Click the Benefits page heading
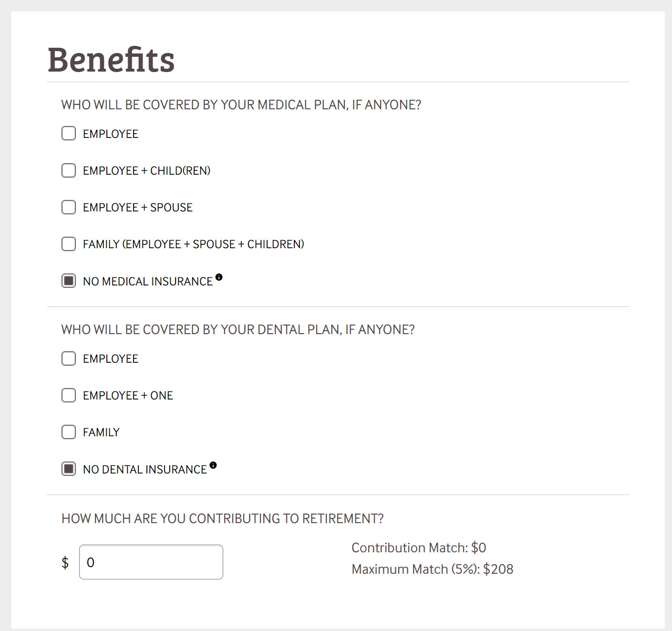This screenshot has height=631, width=672. [x=111, y=60]
